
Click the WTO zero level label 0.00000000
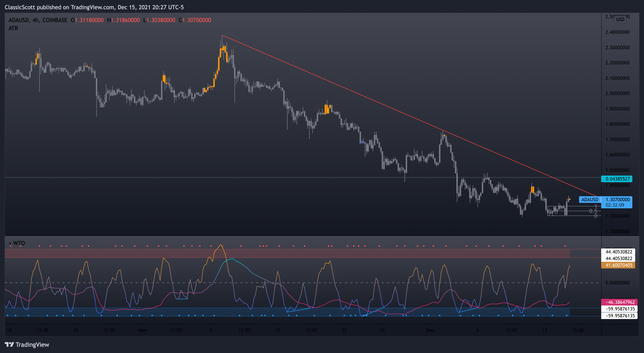click(618, 283)
